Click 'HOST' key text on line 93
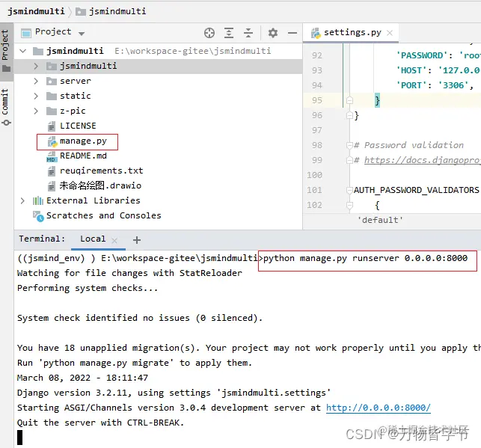Viewport: 481px width, 448px height. 411,70
